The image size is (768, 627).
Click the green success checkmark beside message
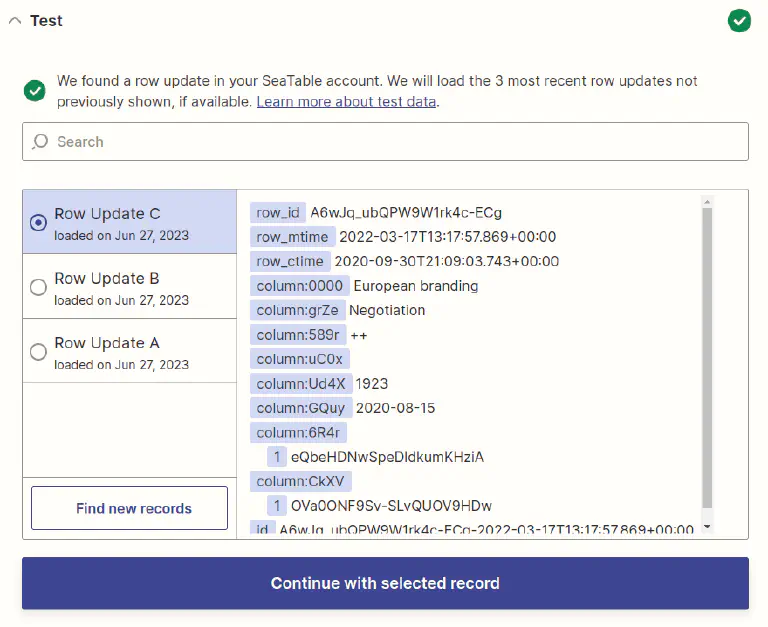click(x=35, y=91)
